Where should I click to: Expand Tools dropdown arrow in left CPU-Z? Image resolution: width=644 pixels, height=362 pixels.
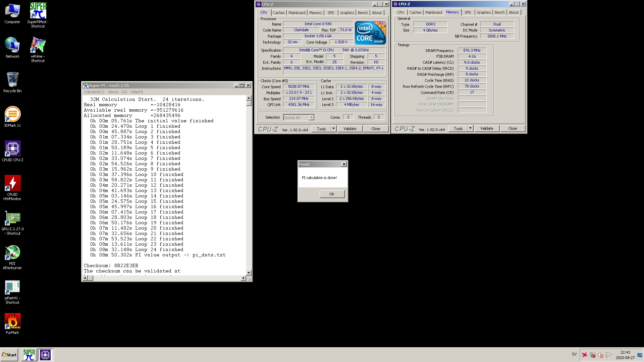(x=333, y=129)
